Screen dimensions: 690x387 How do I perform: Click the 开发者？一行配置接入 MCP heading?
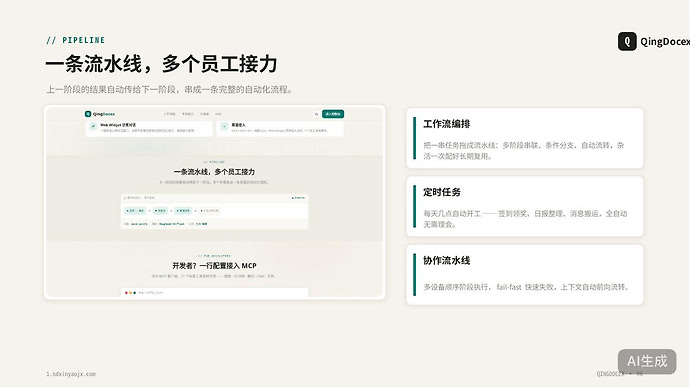[x=214, y=265]
